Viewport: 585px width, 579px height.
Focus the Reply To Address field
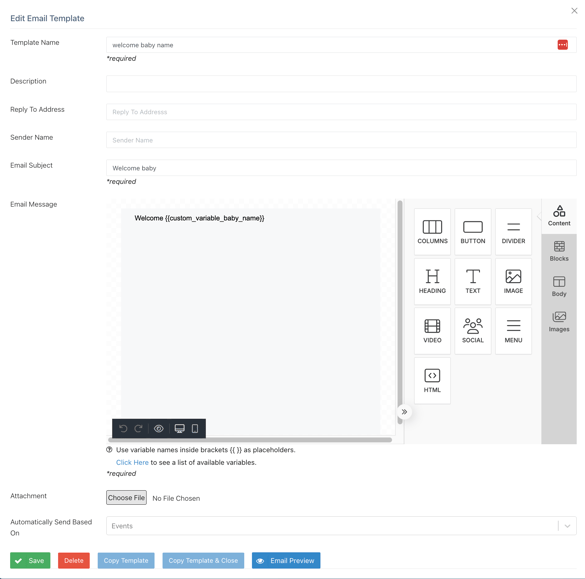tap(341, 112)
